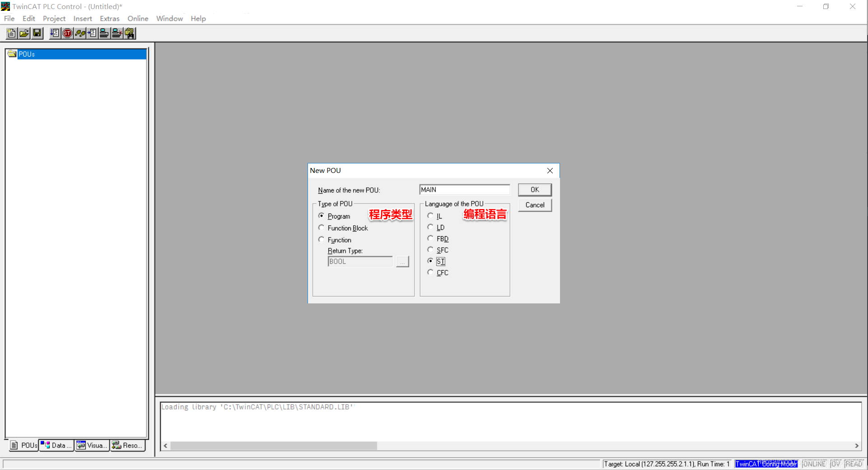Click the red Stop sign icon
The width and height of the screenshot is (868, 470).
pyautogui.click(x=67, y=33)
